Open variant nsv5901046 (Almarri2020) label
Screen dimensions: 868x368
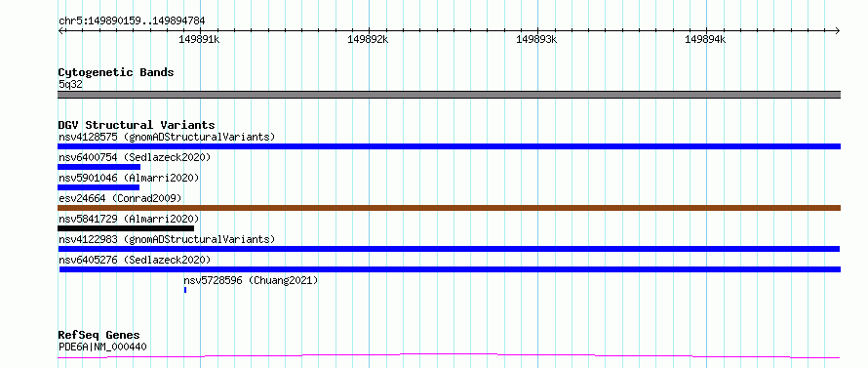point(129,178)
